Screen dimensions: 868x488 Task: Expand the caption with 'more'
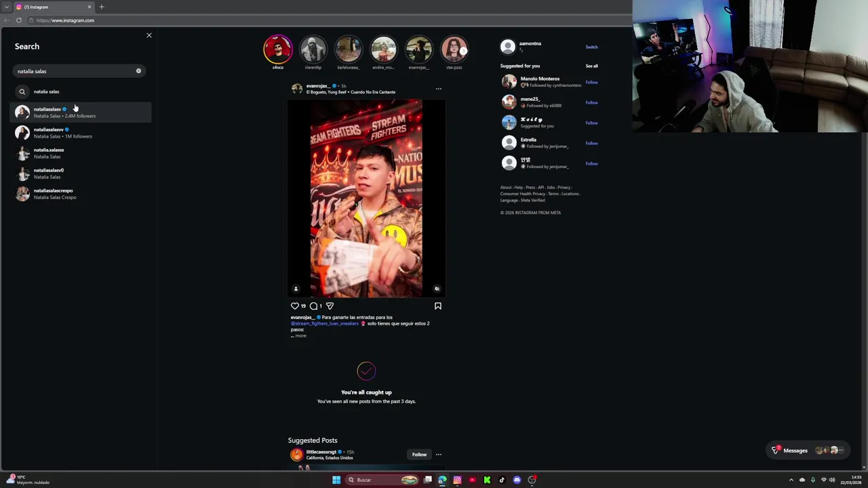pos(300,335)
